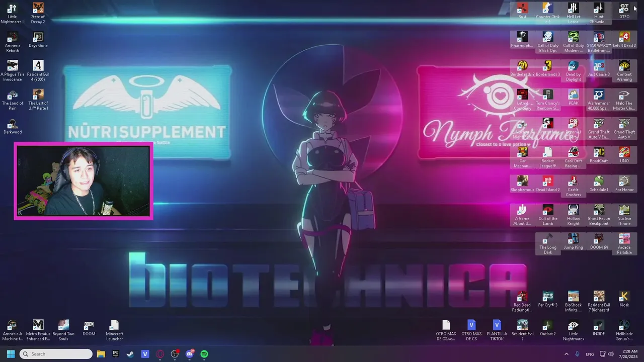Select The Land of Pain shortcut
This screenshot has height=362, width=644.
[x=12, y=100]
